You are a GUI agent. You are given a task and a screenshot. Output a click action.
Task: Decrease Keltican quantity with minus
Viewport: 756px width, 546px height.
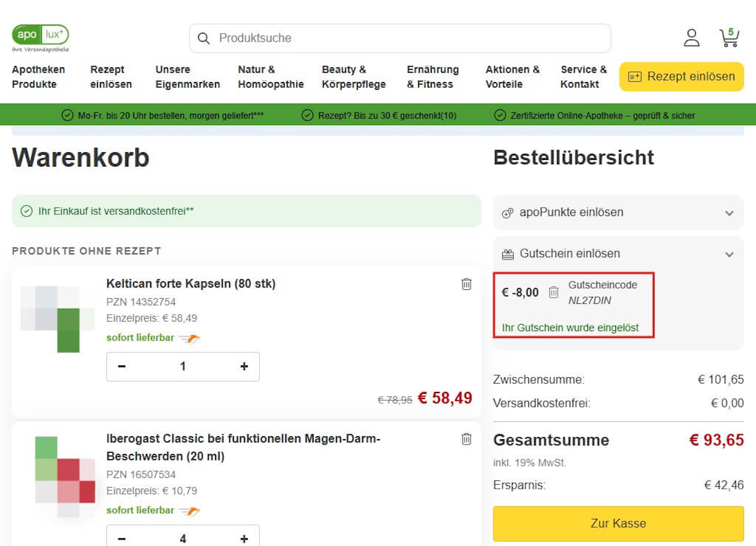click(x=122, y=367)
